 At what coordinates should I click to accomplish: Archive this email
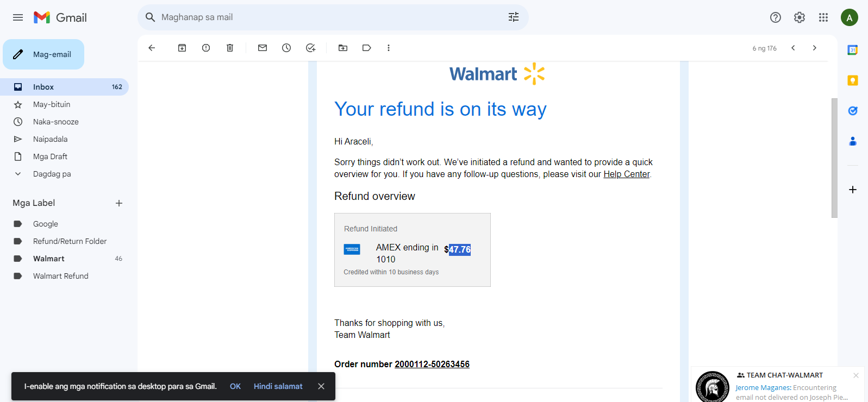182,48
